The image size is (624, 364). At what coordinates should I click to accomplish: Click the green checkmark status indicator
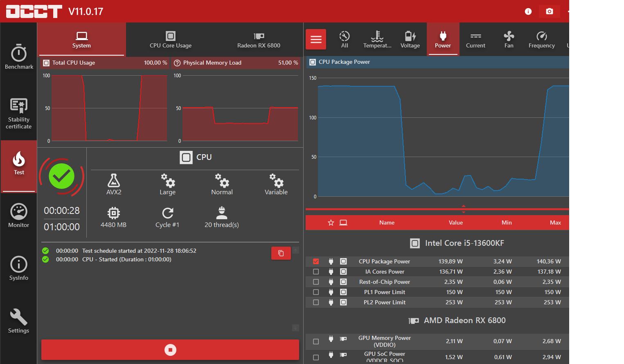(62, 176)
